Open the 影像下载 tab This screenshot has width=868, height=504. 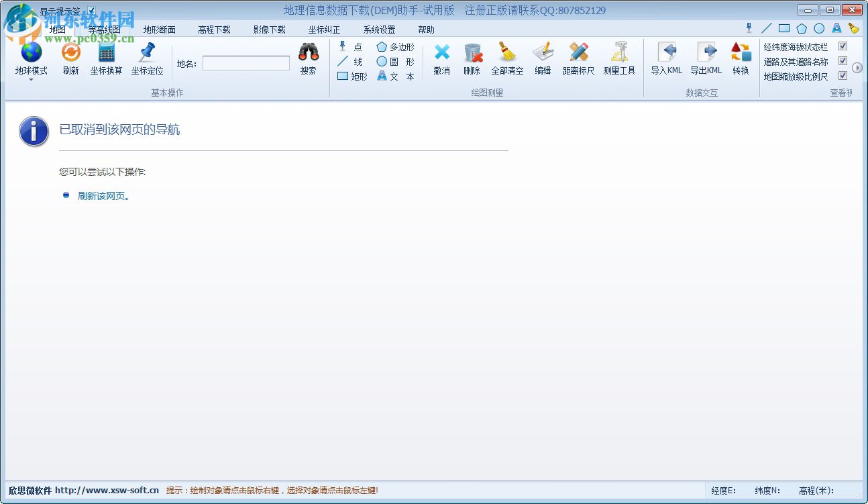(270, 30)
